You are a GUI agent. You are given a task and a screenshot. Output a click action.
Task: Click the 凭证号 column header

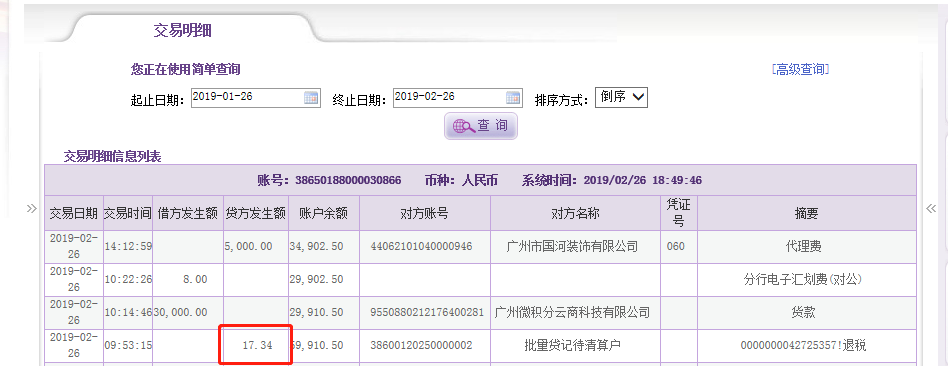[679, 213]
